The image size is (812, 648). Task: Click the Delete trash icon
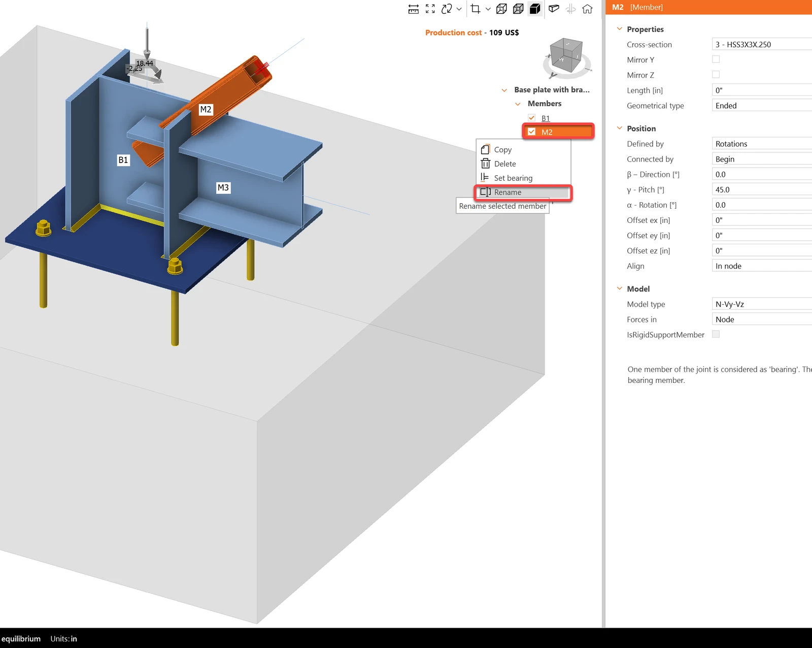(485, 164)
